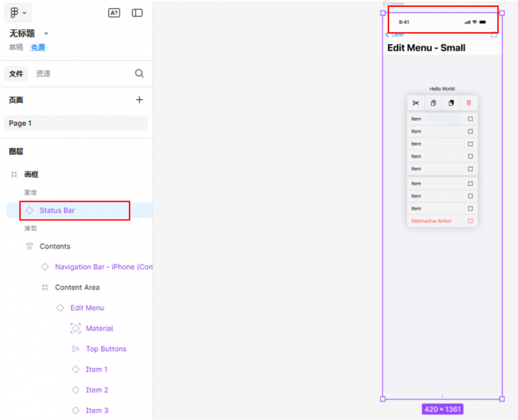Image resolution: width=518 pixels, height=420 pixels.
Task: Click the component diamond icon of Status Bar
Action: pos(30,210)
